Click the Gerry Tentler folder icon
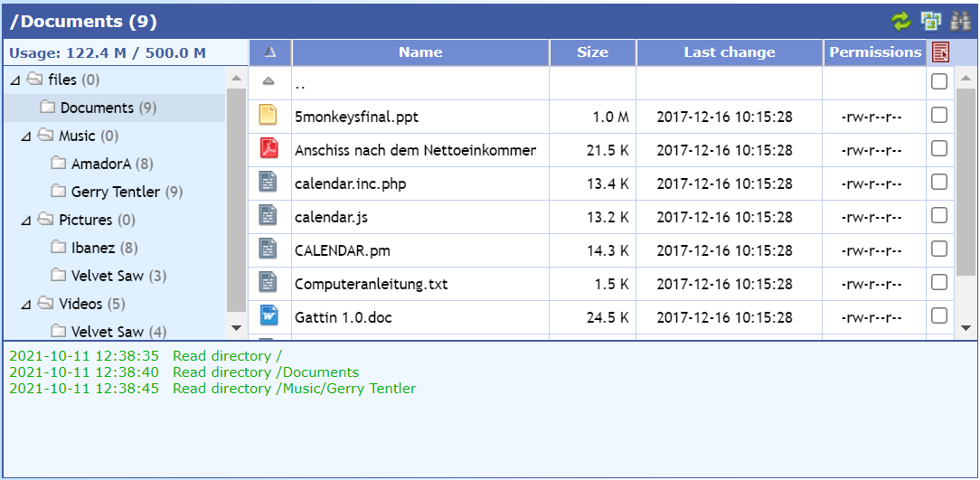 [59, 192]
